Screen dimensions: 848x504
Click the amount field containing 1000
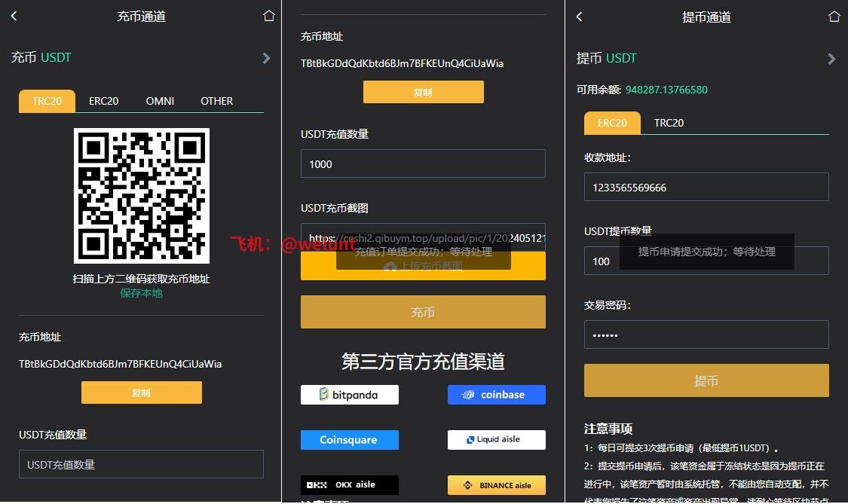tap(423, 163)
